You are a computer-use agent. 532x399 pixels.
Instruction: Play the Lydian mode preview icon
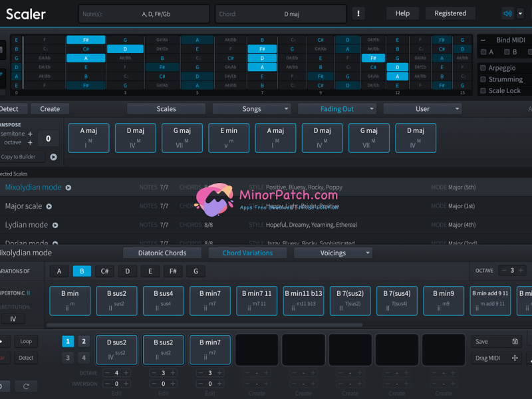pos(55,225)
